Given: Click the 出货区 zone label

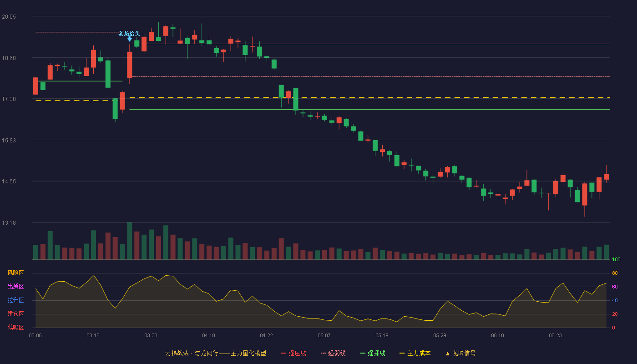Looking at the screenshot, I should pyautogui.click(x=15, y=287).
